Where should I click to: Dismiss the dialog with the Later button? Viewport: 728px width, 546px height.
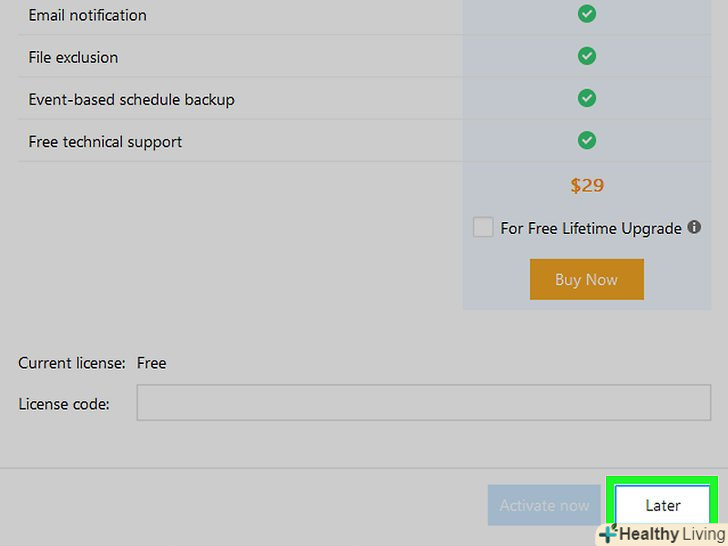pos(662,505)
